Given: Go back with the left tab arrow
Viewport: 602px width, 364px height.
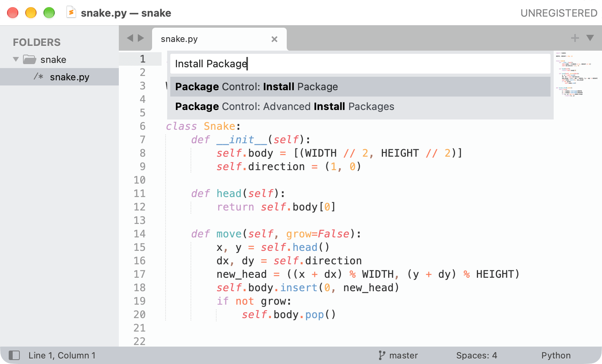Looking at the screenshot, I should pos(130,38).
